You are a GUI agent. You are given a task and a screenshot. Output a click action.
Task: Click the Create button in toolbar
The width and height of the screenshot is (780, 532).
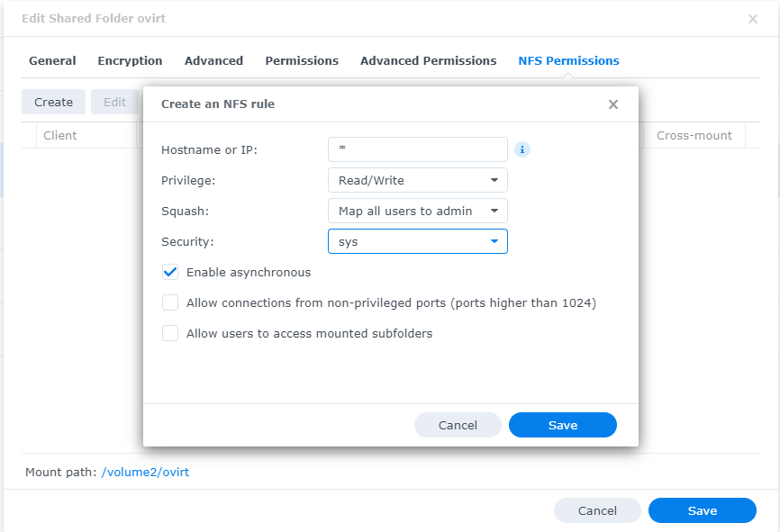(53, 102)
